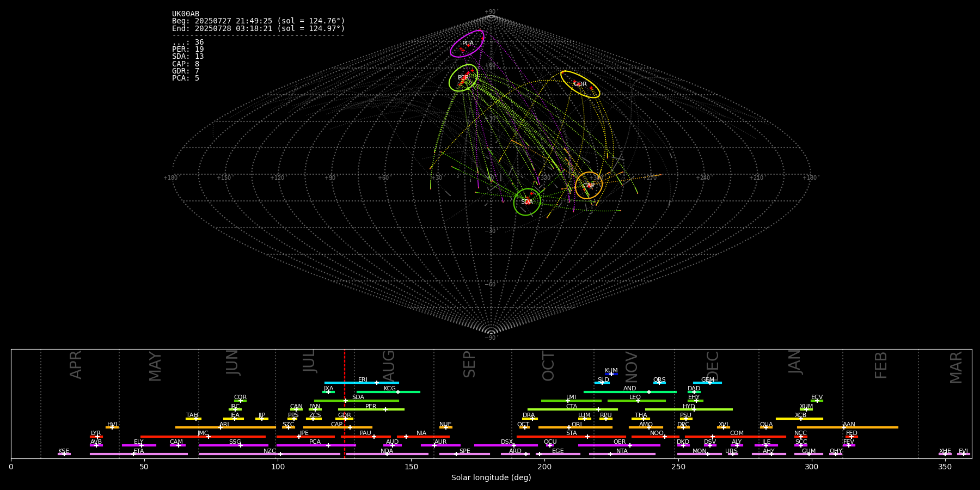Viewport: 980px width, 490px height.
Task: Click the 'Solar longitude (deg)' axis title
Action: (491, 478)
